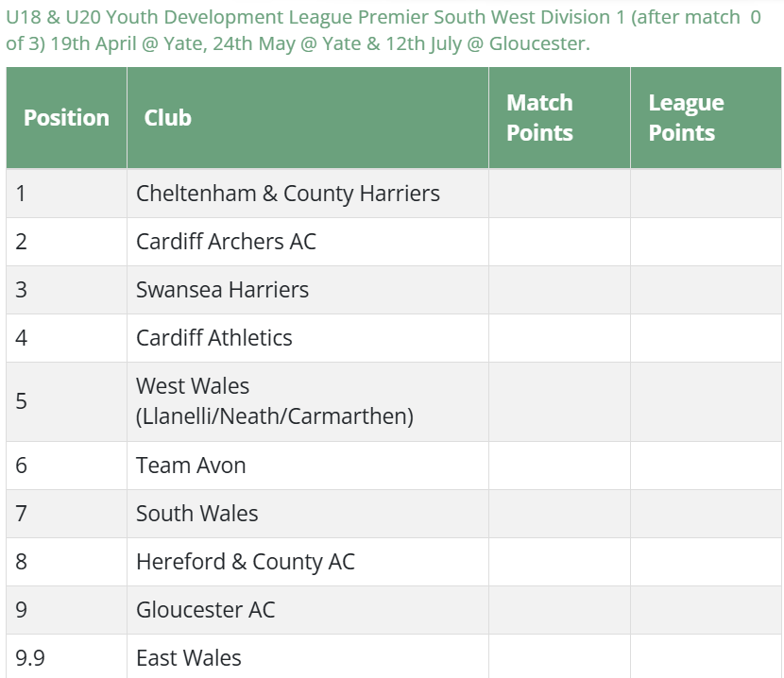Select Gloucester AC club cell
The image size is (784, 678).
pyautogui.click(x=205, y=610)
